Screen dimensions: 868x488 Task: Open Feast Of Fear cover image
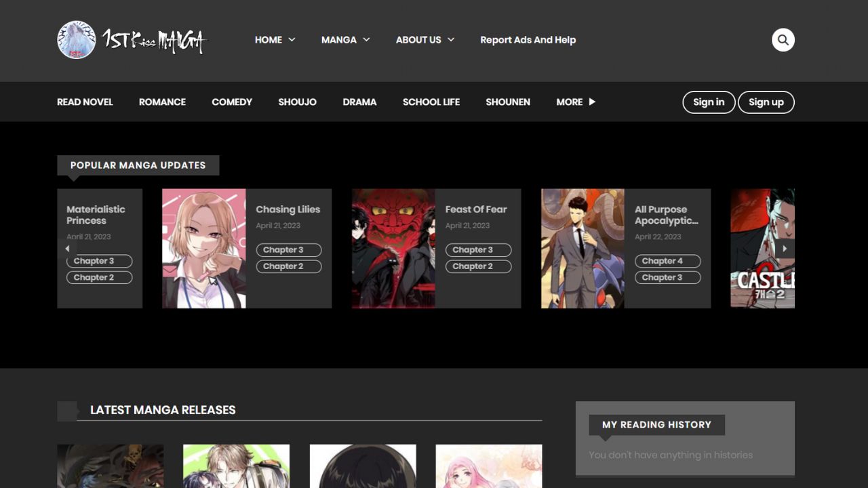(x=393, y=248)
